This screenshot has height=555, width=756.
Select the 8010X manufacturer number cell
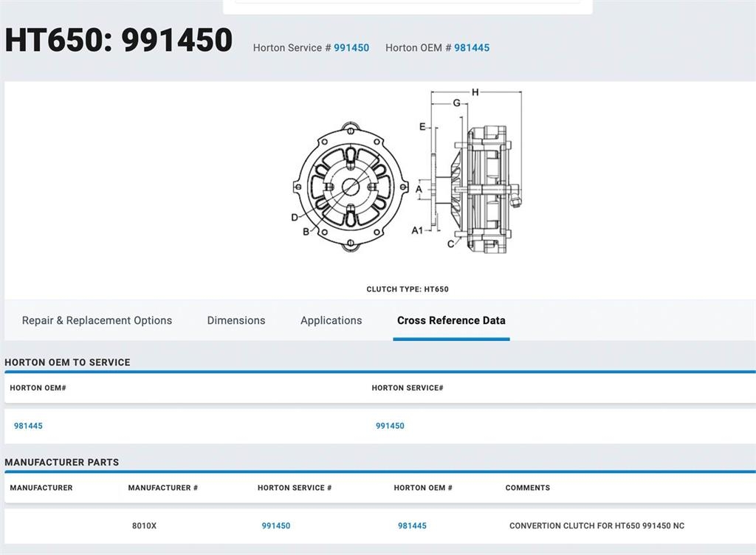pos(144,526)
